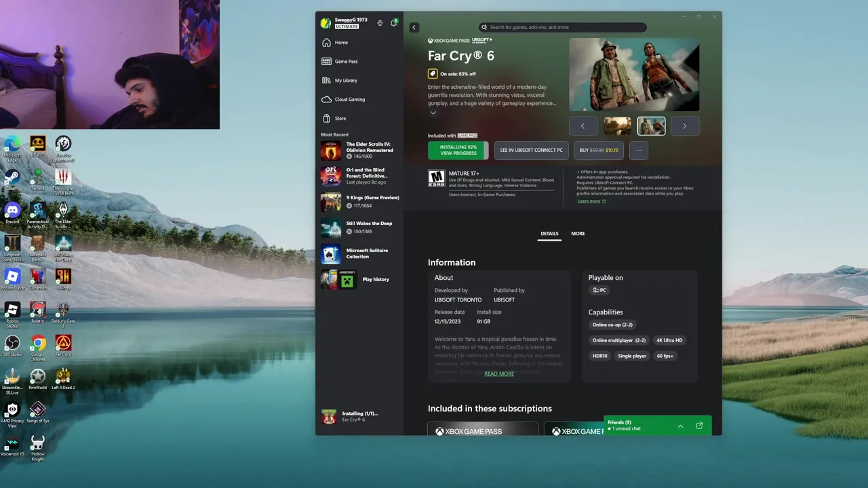Select 9 Kings (Game Preview) in Most Recent

[360, 202]
